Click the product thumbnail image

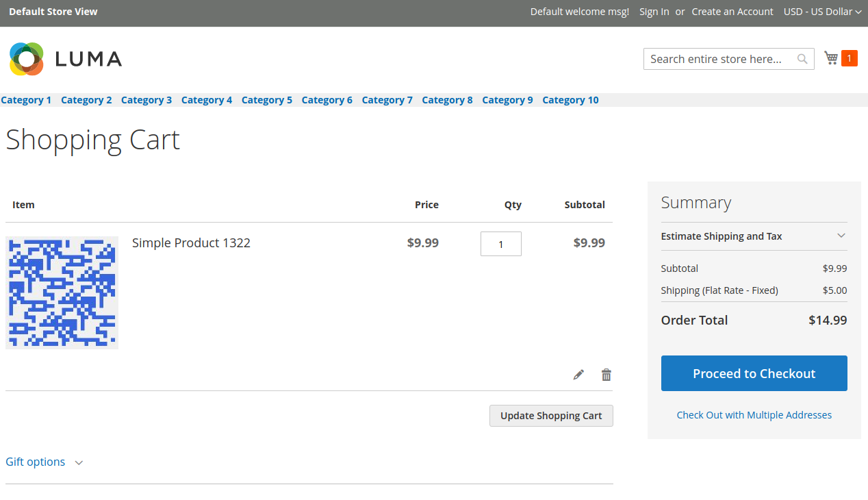62,292
